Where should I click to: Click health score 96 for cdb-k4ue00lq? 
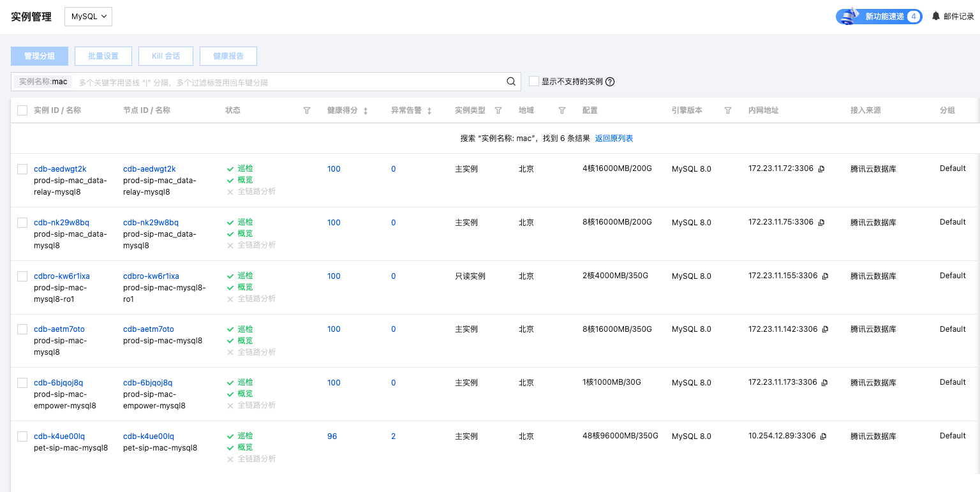click(x=332, y=436)
